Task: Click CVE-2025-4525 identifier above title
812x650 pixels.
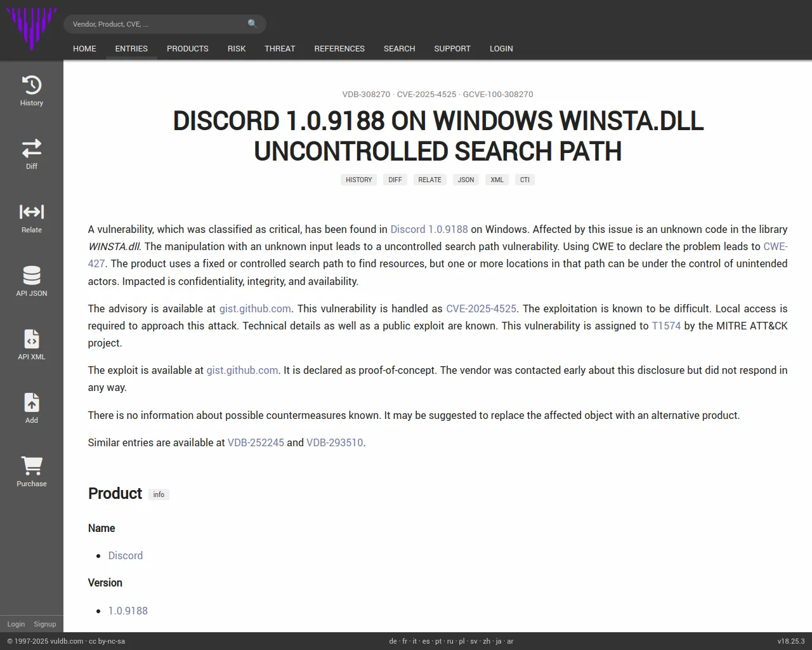Action: [426, 94]
